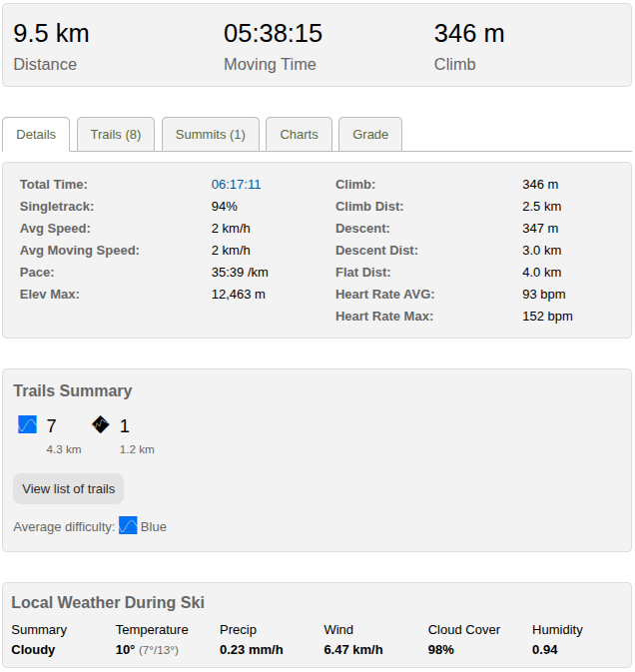Viewport: 635px width, 672px height.
Task: Click the Blue icon next to Average difficulty
Action: point(128,525)
